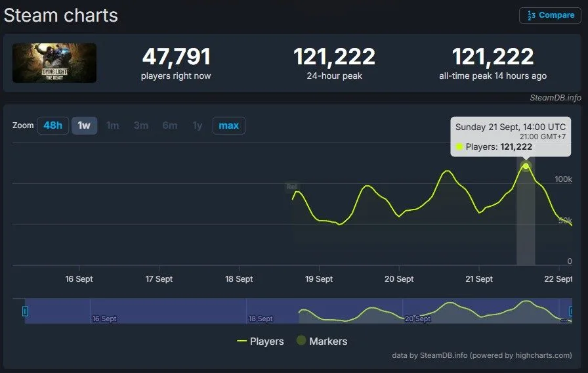Click the right navigator range handle

(570, 311)
